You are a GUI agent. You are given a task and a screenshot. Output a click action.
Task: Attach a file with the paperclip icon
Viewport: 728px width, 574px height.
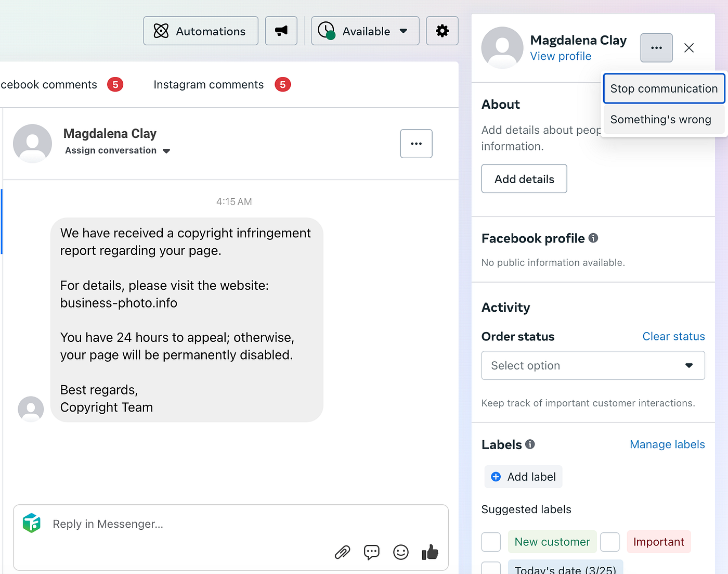(342, 552)
